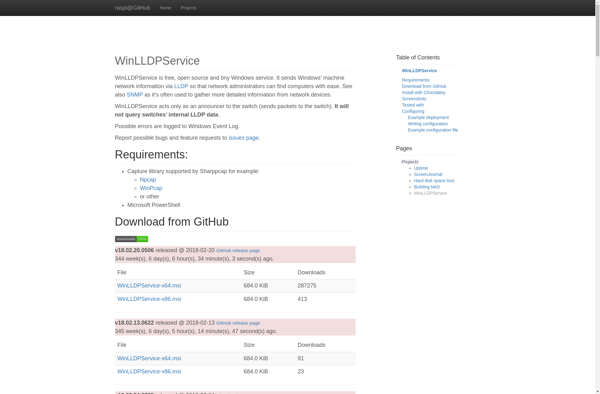Viewport: 600px width, 394px height.
Task: Open the Building NAS page
Action: click(427, 187)
